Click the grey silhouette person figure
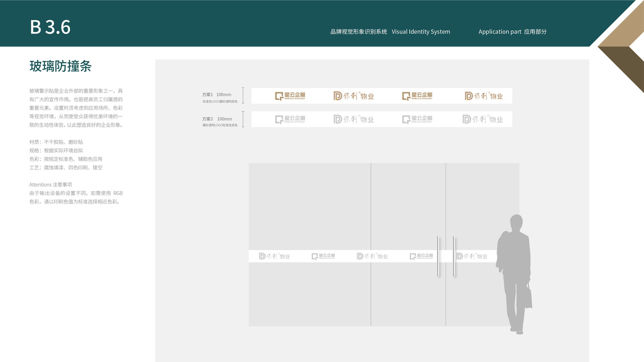Screen dimensions: 644x362 (514, 274)
